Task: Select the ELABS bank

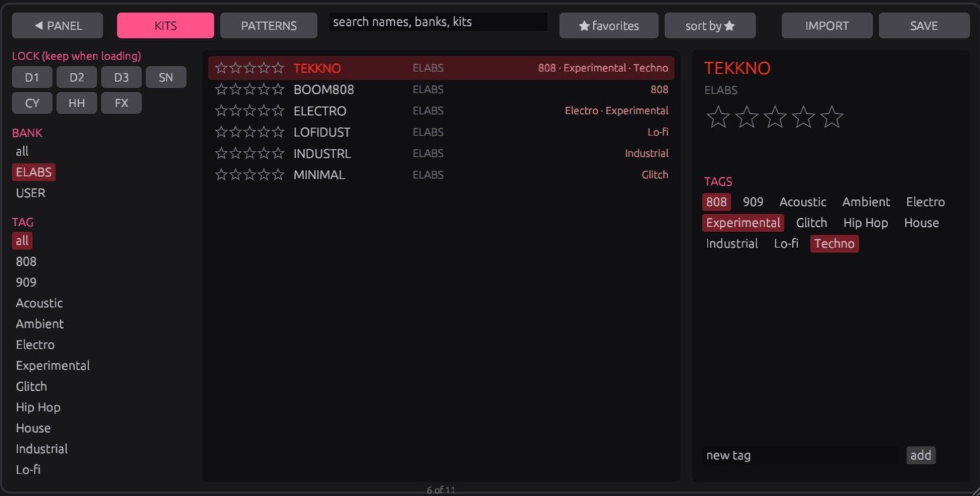Action: pyautogui.click(x=34, y=173)
